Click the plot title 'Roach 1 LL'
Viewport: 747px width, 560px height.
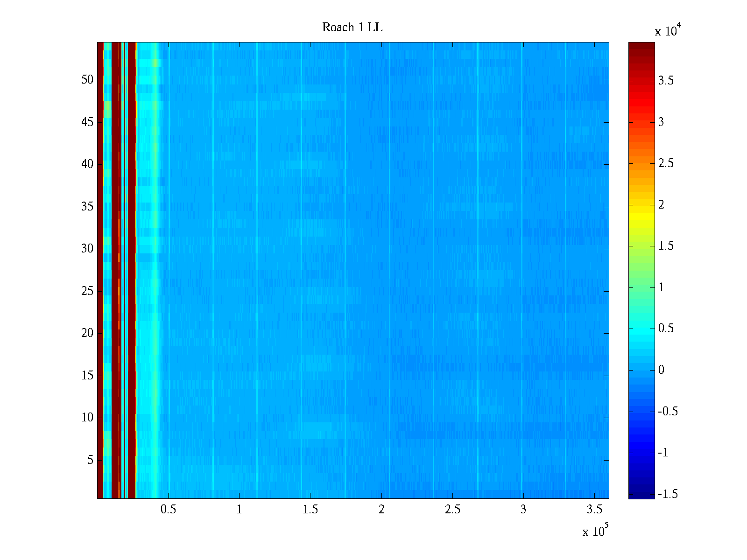(352, 28)
